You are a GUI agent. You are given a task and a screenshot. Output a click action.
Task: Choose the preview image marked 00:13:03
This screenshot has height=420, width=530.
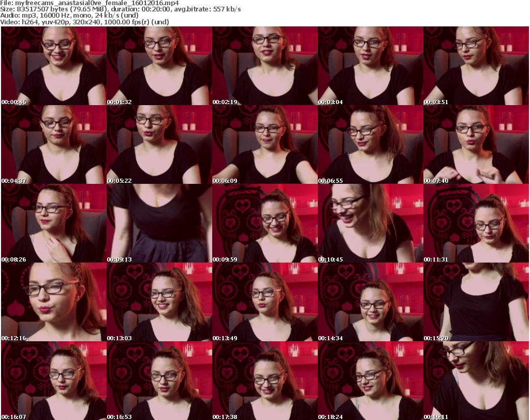[x=159, y=302]
